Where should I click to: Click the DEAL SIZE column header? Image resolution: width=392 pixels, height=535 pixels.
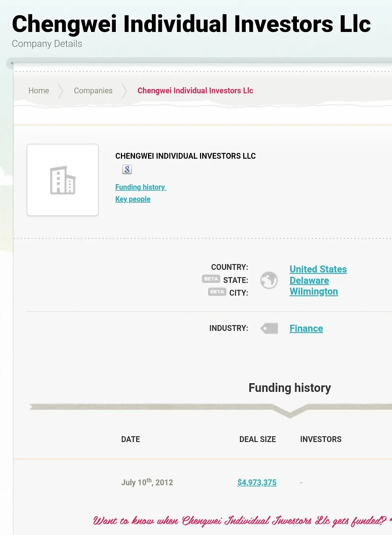click(257, 439)
